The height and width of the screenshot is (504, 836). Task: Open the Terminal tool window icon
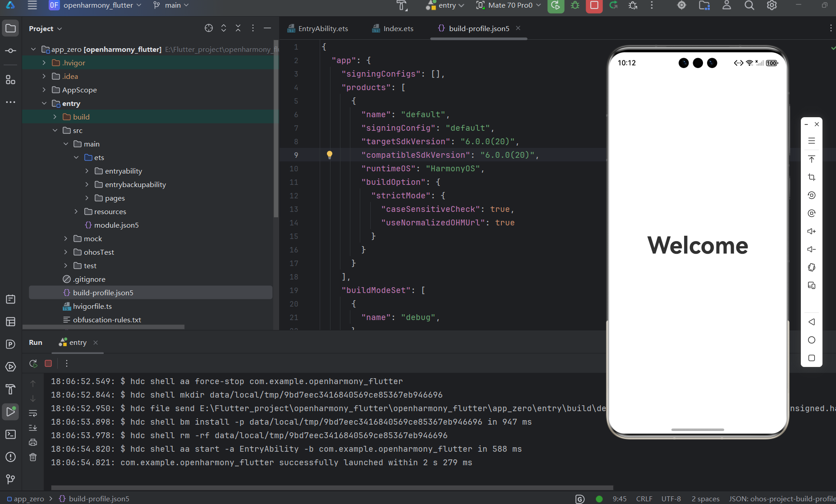click(10, 434)
